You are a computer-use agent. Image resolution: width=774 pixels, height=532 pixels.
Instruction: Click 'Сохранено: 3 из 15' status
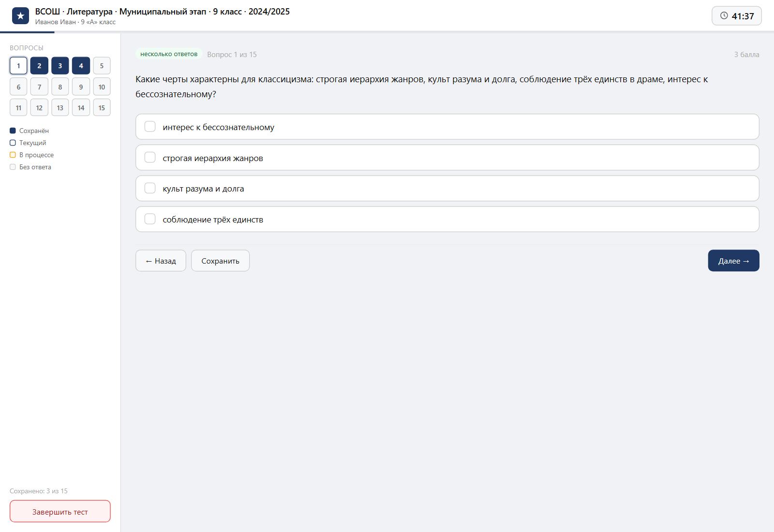click(x=39, y=491)
